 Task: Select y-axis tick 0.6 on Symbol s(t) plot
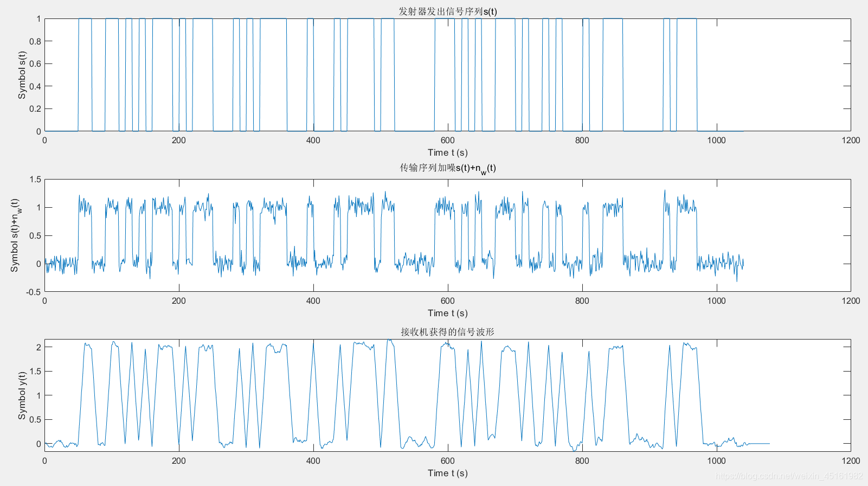35,63
